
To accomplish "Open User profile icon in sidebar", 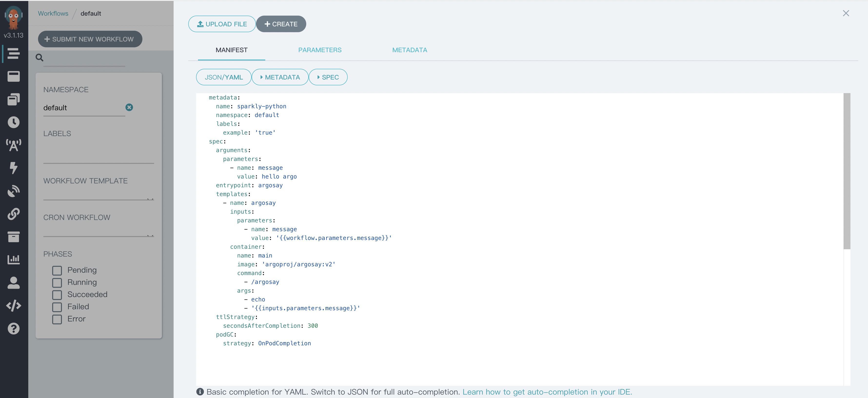I will (x=13, y=283).
